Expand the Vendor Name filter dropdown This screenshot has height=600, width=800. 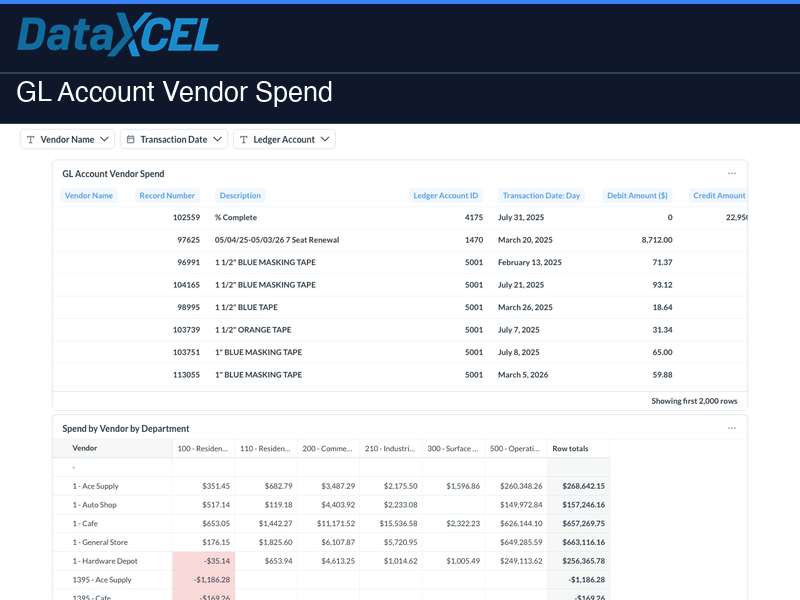[x=103, y=139]
